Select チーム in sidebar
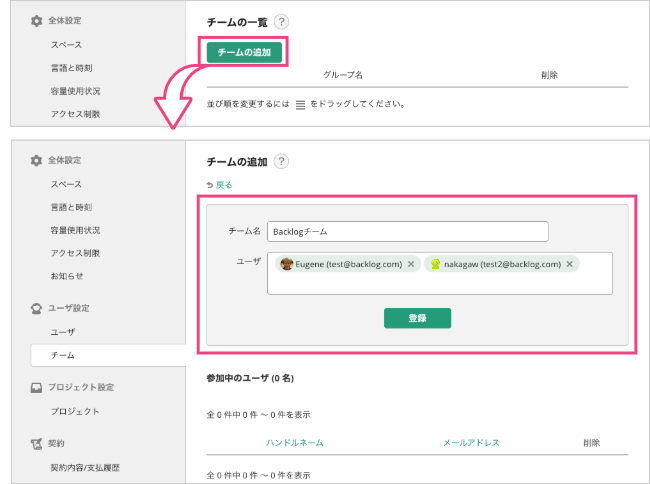This screenshot has width=650, height=484. click(108, 355)
